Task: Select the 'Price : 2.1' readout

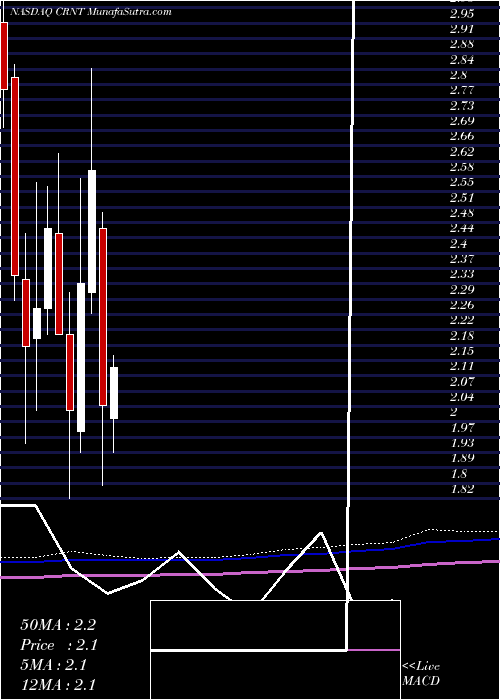Action: [59, 645]
